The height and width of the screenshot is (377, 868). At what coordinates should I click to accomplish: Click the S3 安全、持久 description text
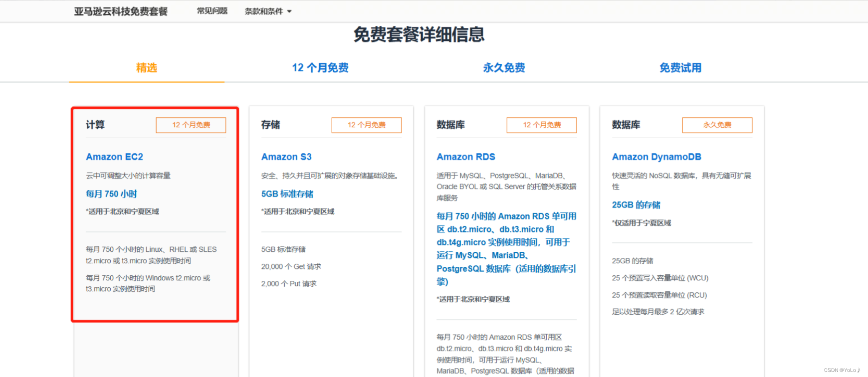coord(331,176)
